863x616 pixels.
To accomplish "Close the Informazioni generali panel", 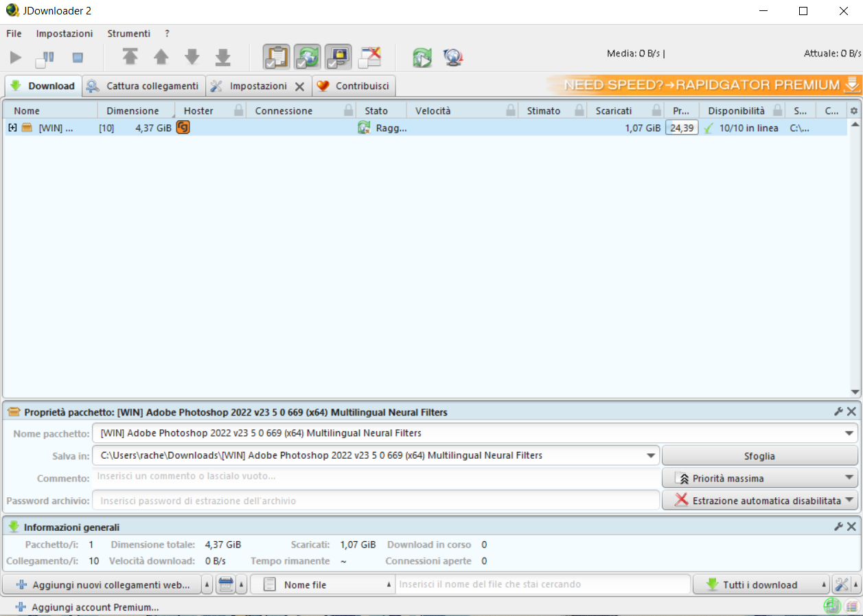I will [x=851, y=527].
